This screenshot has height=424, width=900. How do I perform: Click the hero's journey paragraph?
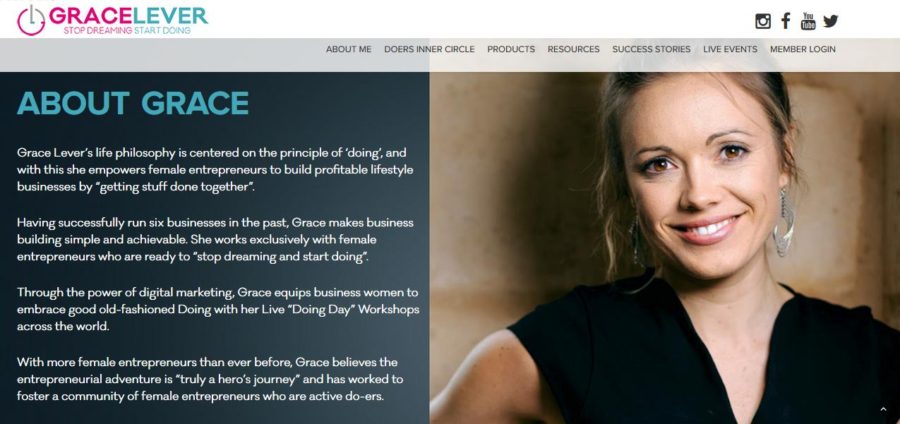point(210,379)
